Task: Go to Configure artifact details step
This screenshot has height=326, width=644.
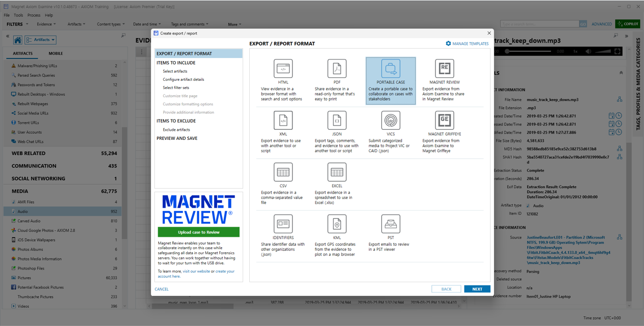Action: pyautogui.click(x=184, y=79)
